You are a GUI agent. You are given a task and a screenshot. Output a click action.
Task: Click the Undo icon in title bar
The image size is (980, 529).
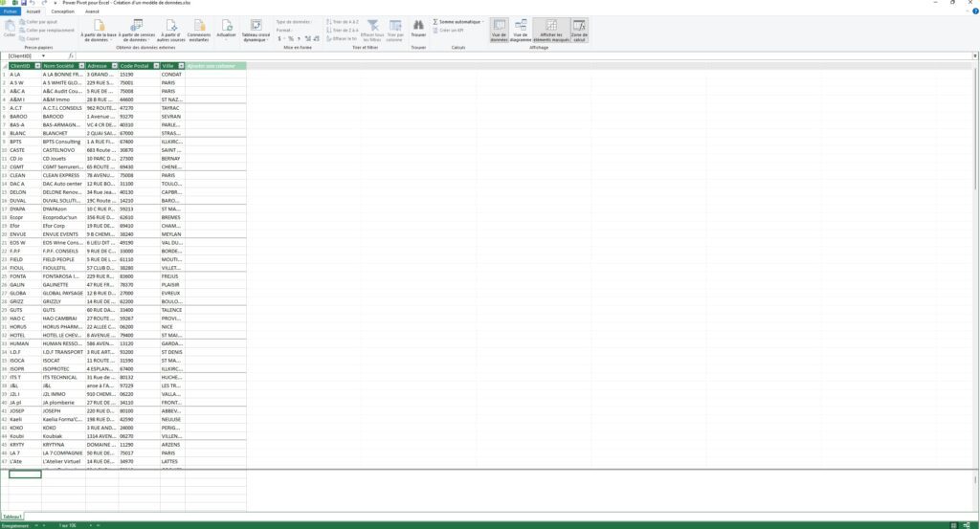pos(33,3)
